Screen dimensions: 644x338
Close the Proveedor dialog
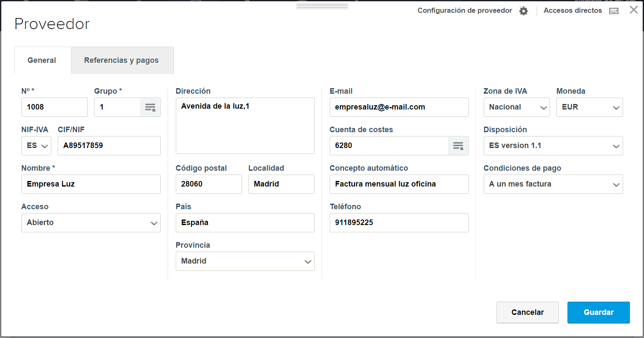(x=634, y=10)
